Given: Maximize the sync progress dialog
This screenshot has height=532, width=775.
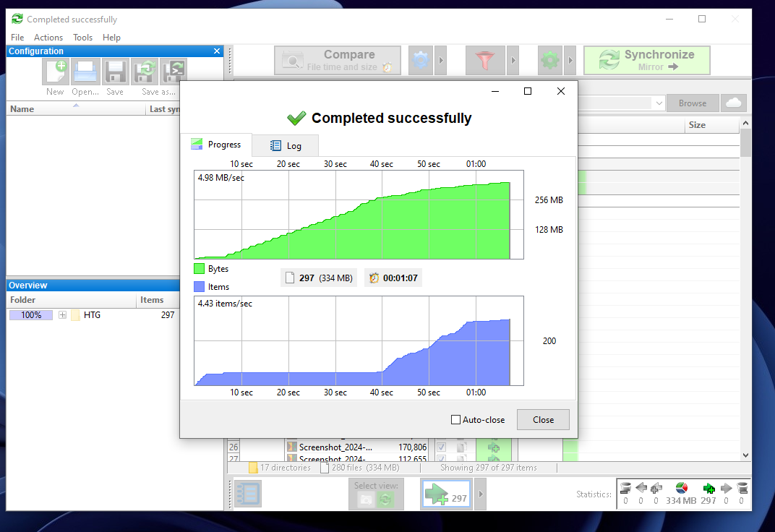Looking at the screenshot, I should pyautogui.click(x=527, y=91).
